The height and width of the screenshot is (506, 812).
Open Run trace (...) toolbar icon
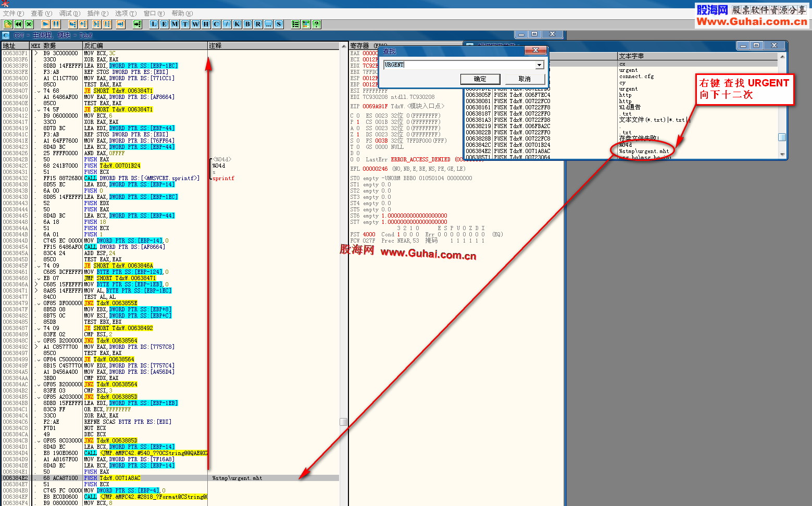(x=269, y=24)
